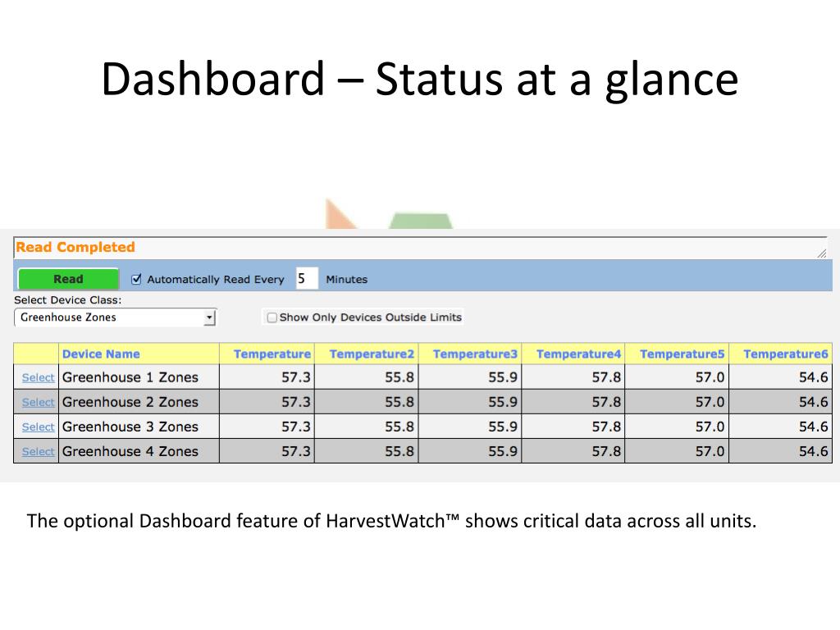Screen dimensions: 840x630
Task: Click the minutes interval input field
Action: 307,279
